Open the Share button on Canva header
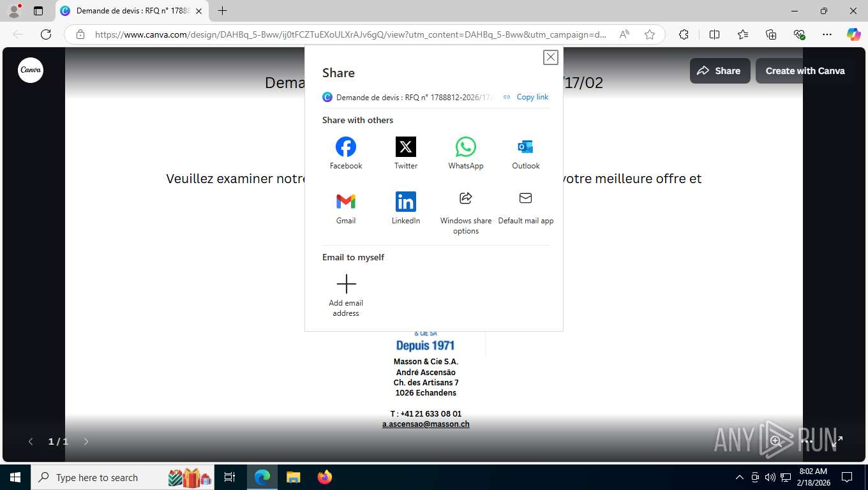868x490 pixels. pos(720,71)
